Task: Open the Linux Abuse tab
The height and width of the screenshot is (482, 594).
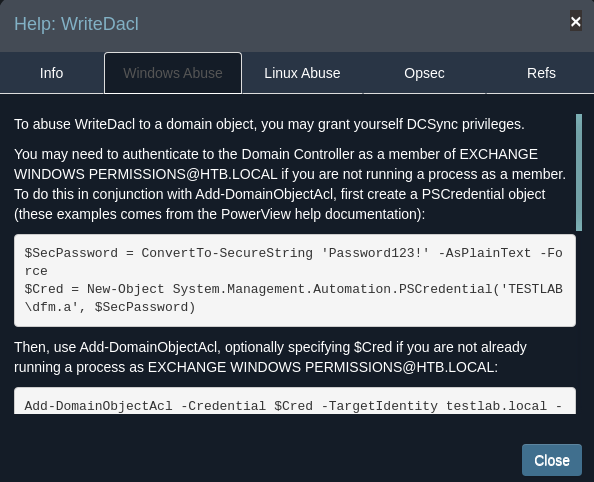Action: [x=302, y=73]
